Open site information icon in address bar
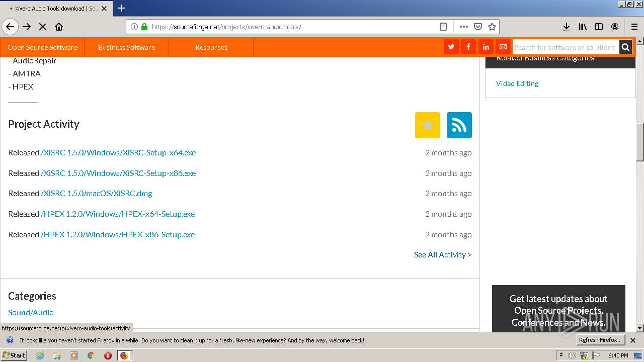644x362 pixels. click(x=134, y=27)
